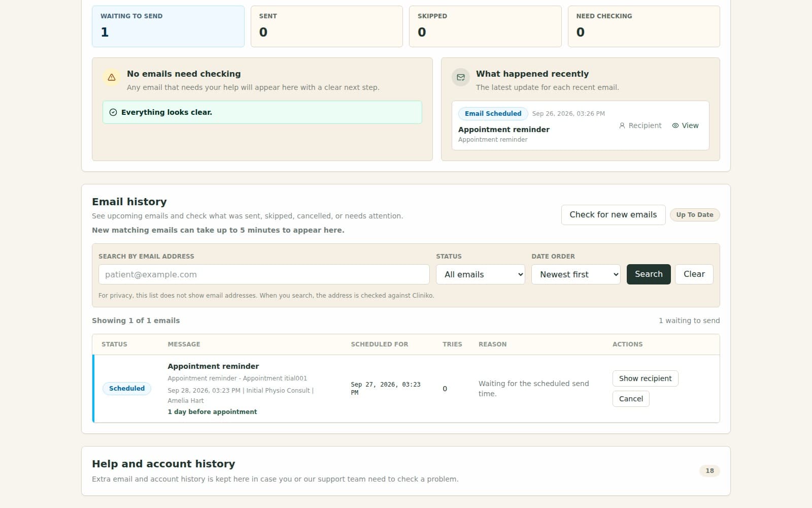Show recipient for the Appointment reminder email
This screenshot has width=812, height=508.
[x=645, y=378]
